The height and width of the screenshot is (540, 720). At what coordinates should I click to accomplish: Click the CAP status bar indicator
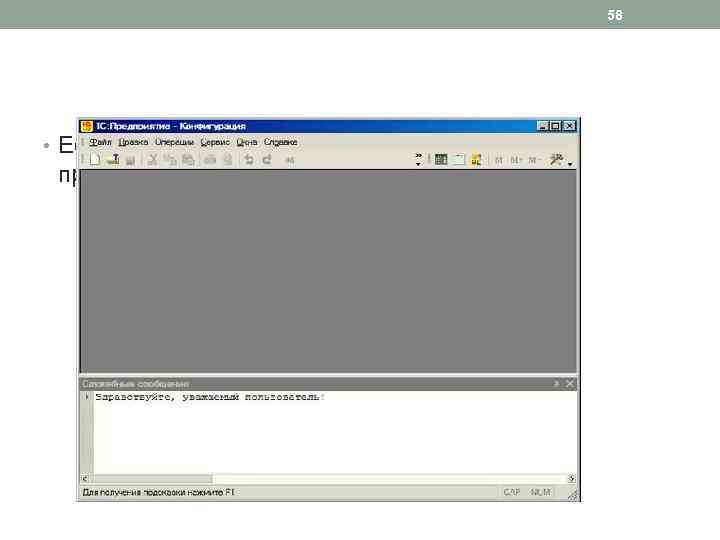(512, 492)
